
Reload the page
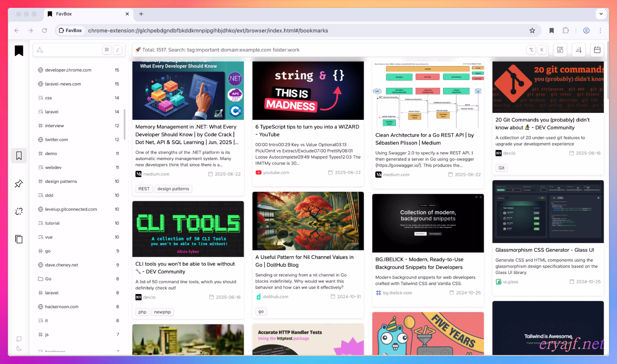click(x=44, y=30)
